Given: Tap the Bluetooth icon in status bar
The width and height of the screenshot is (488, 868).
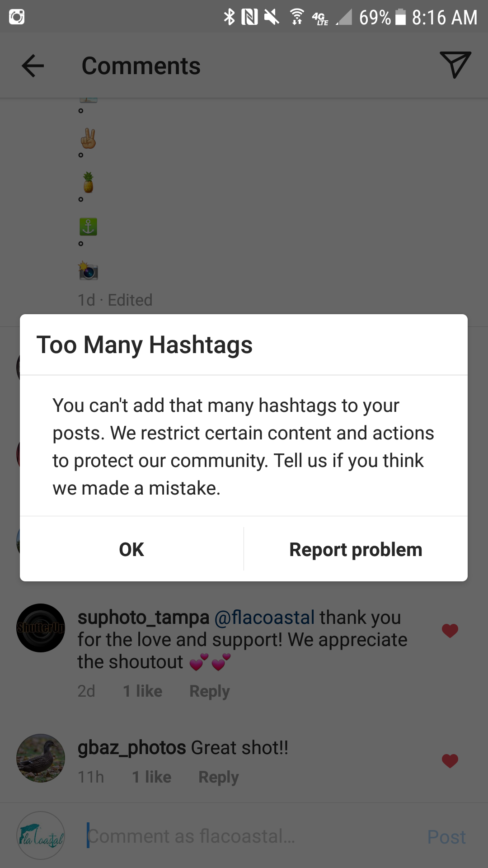Looking at the screenshot, I should [230, 17].
